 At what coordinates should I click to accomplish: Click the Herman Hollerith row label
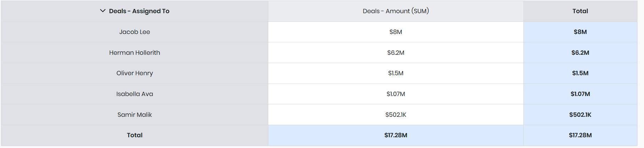coord(134,53)
